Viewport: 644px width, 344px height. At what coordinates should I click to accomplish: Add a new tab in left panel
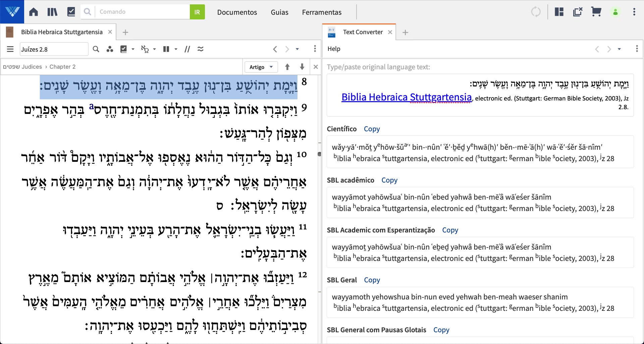pyautogui.click(x=125, y=32)
